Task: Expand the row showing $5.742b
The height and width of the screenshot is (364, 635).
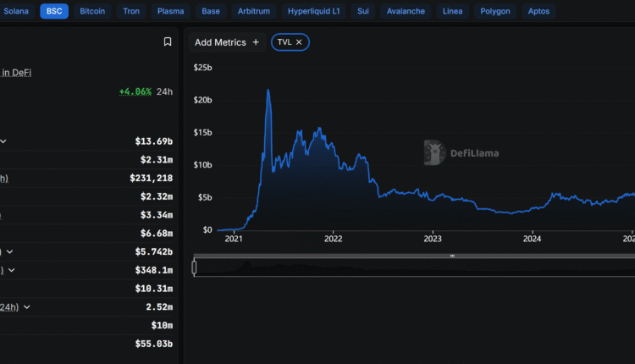Action: pos(9,251)
